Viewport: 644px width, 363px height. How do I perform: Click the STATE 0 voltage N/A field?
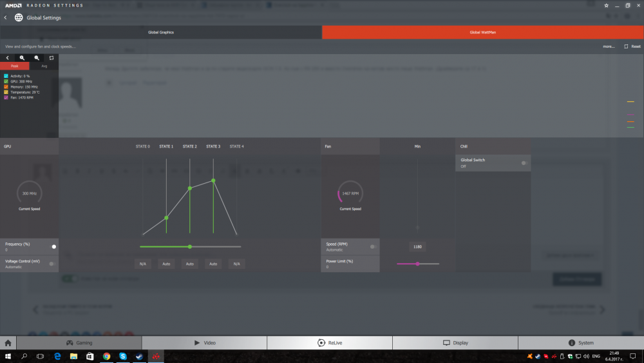point(143,264)
